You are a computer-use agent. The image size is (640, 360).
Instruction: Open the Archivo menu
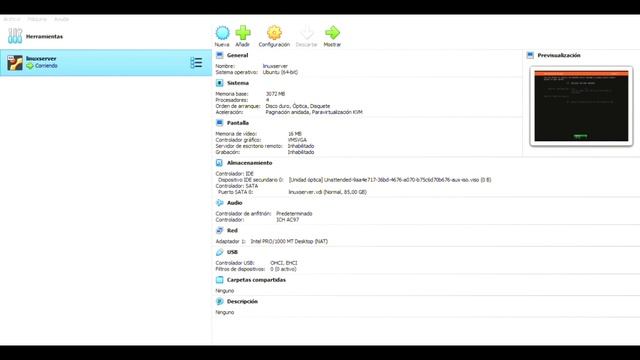(11, 19)
